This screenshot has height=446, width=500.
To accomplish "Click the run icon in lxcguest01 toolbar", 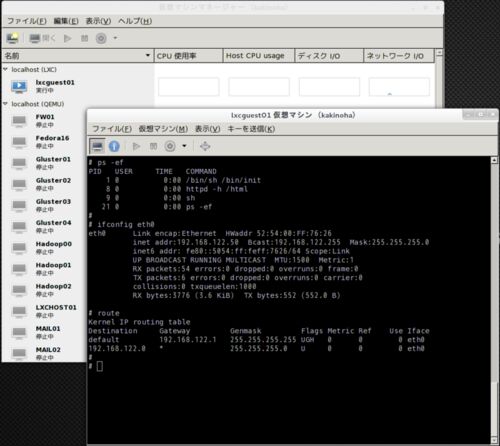I will (136, 146).
